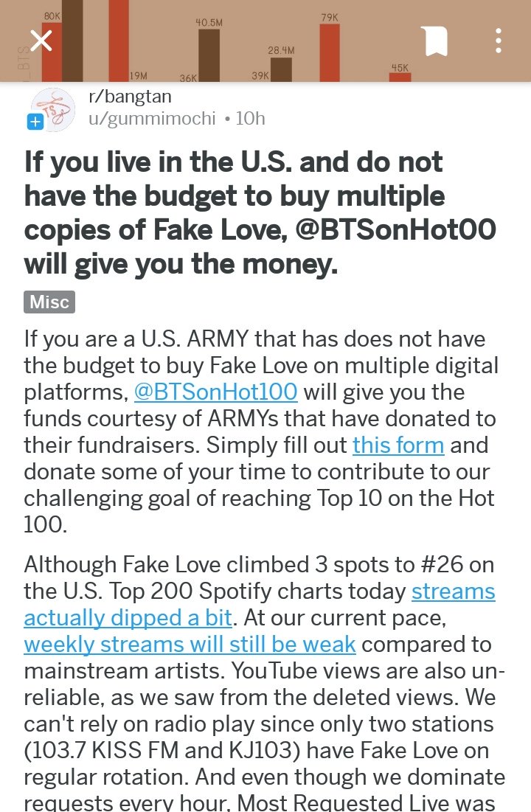Follow the "this form" link
The height and width of the screenshot is (812, 531).
(x=398, y=445)
